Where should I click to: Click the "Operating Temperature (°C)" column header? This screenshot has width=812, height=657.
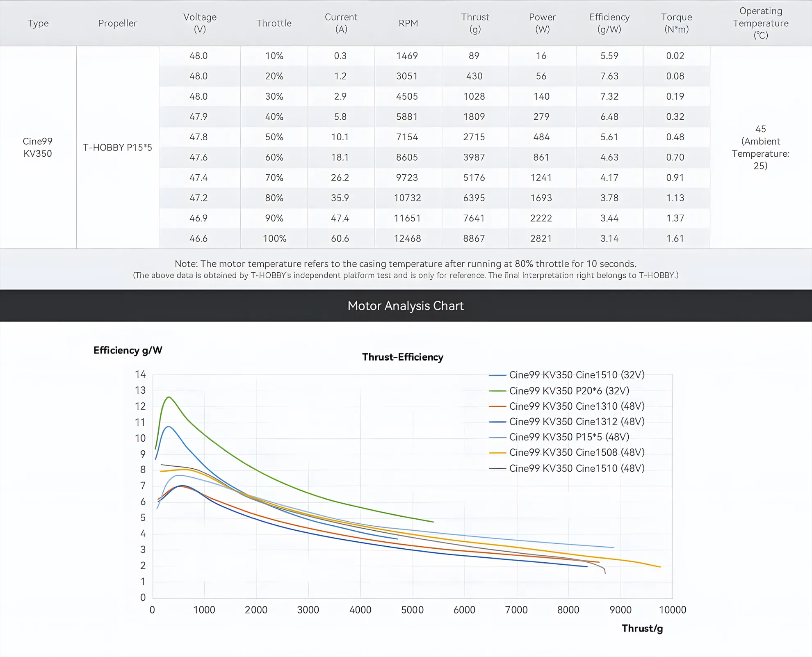click(761, 23)
